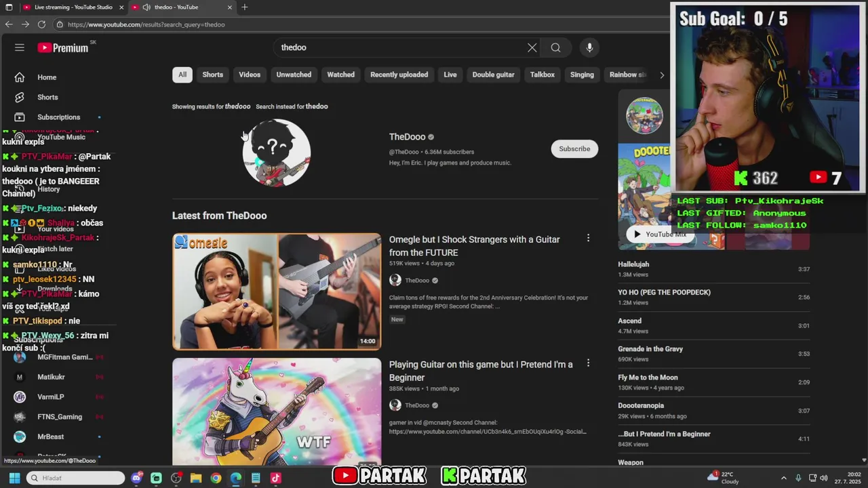Screen dimensions: 868x488
Task: Click 'Search instead for thedoo' link
Action: (292, 106)
